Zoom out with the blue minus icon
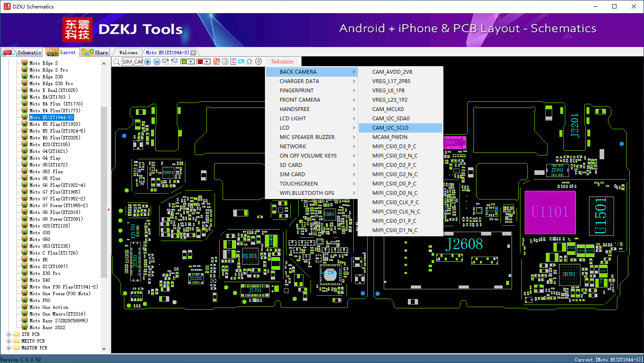Viewport: 644px width, 363px height. tap(157, 62)
